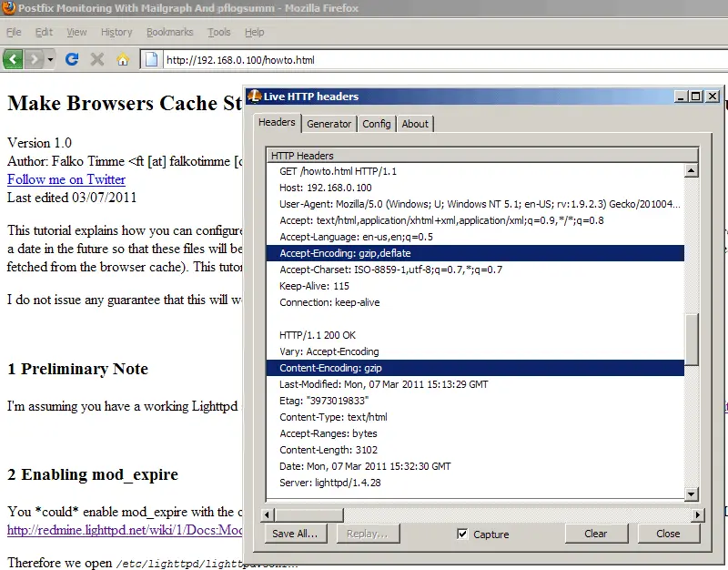728x570 pixels.
Task: Close the Live HTTP headers window via X
Action: click(713, 97)
